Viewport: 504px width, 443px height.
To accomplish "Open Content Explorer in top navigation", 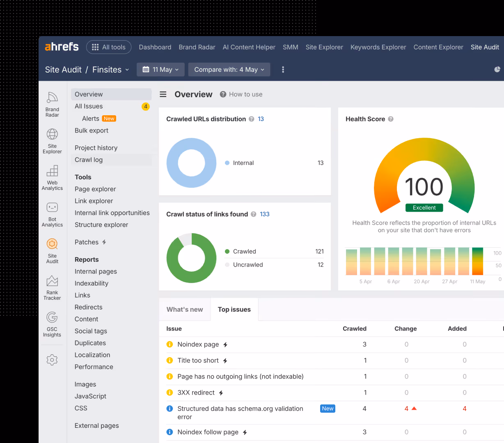I will 438,47.
